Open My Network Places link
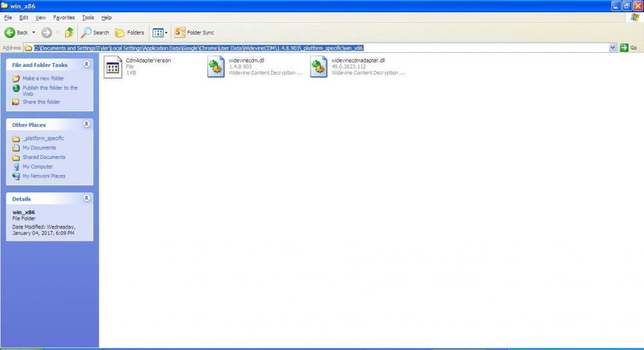644x350 pixels. (x=44, y=176)
